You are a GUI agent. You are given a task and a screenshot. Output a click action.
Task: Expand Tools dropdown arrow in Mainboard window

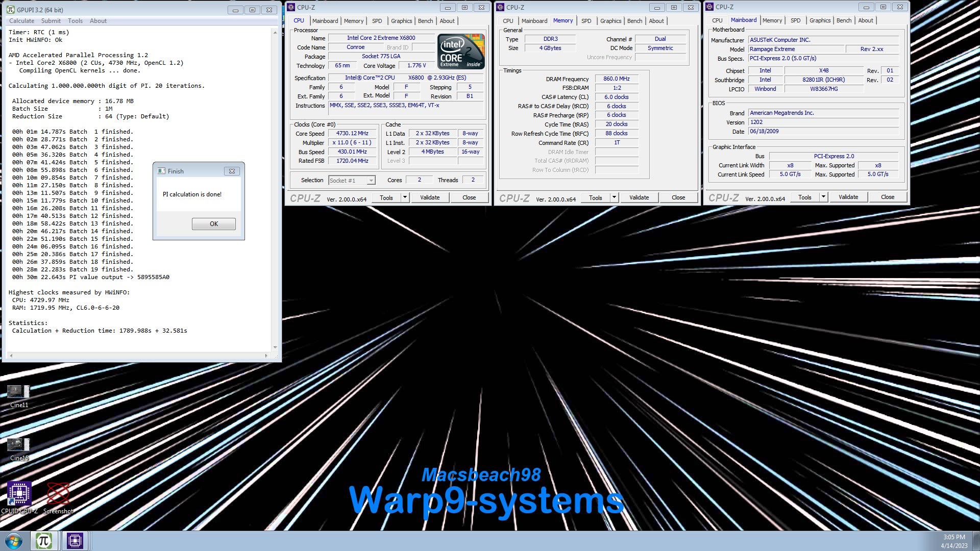pyautogui.click(x=823, y=197)
